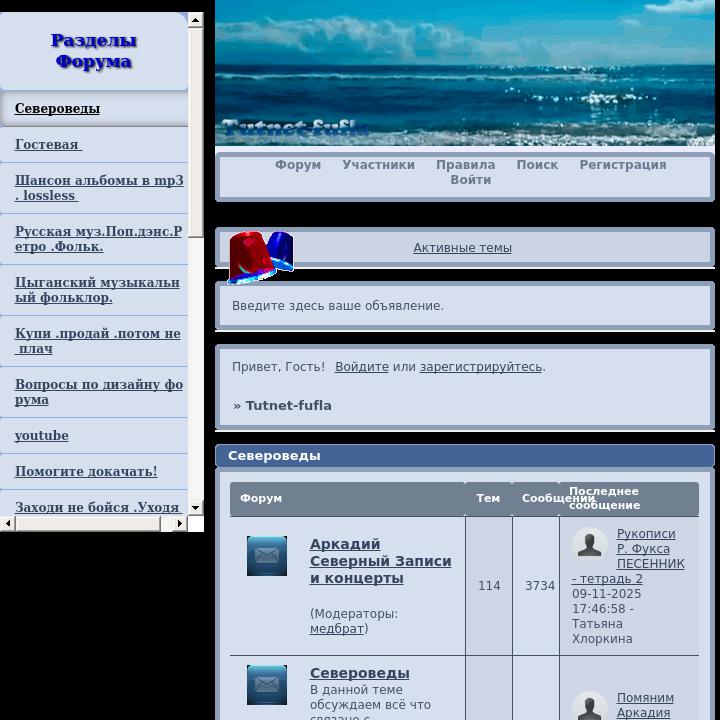The image size is (720, 720).
Task: Click sidebar horizontal scrollbar right arrow
Action: [180, 523]
